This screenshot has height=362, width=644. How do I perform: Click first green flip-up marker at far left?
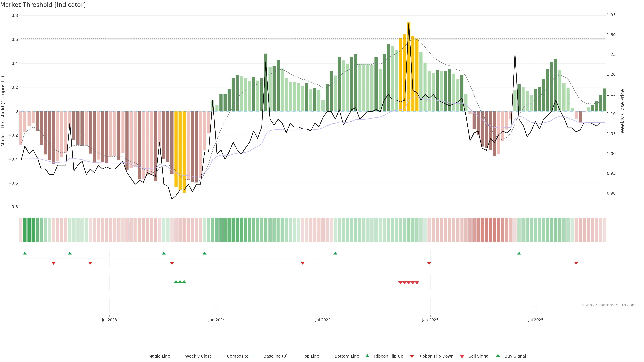25,253
